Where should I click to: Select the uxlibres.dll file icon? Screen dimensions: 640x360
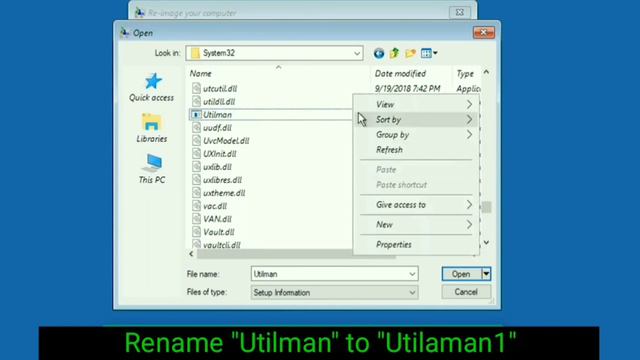point(196,180)
